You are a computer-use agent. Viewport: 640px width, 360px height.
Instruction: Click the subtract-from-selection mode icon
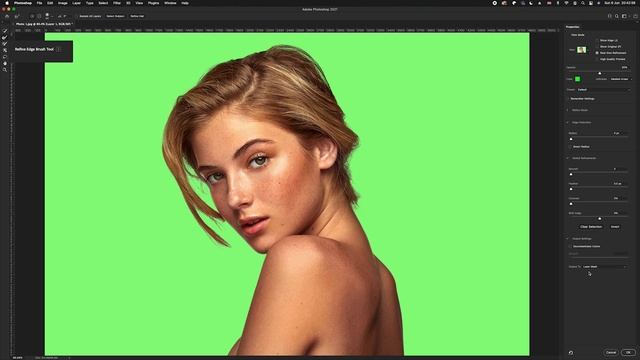39,16
